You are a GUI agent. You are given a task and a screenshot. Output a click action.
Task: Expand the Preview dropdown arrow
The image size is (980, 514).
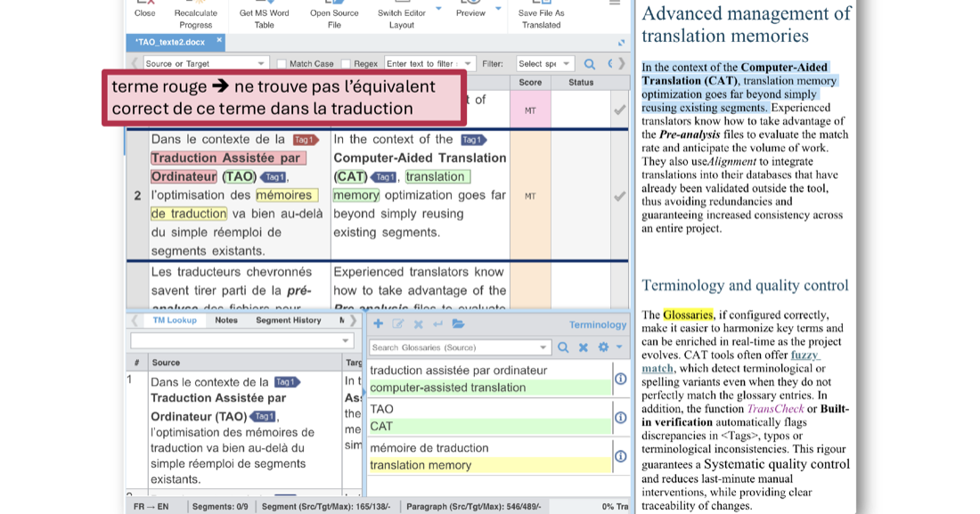point(498,9)
